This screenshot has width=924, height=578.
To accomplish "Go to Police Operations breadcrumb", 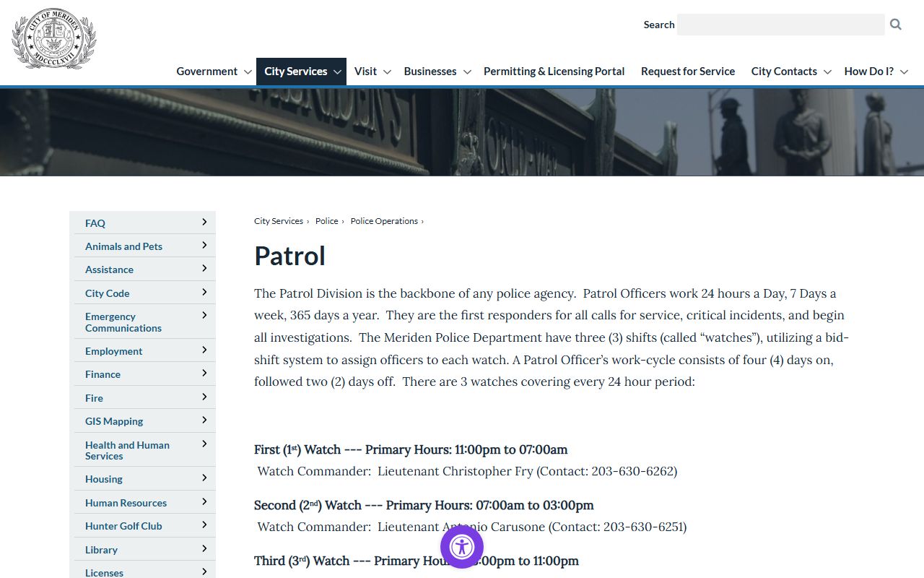I will 384,221.
